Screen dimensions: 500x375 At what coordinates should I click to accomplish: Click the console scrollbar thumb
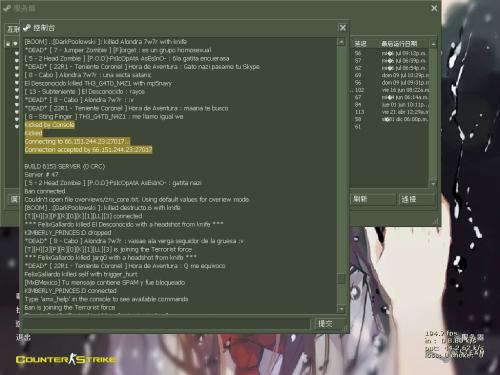pos(341,278)
